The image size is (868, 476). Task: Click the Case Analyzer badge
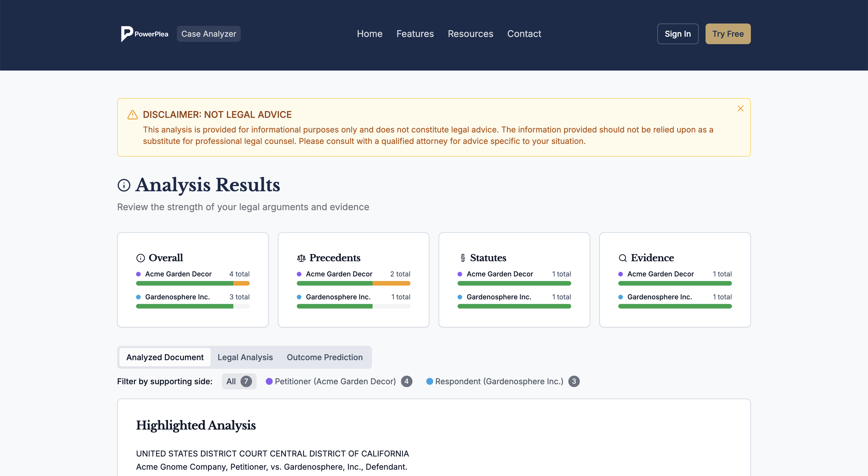click(x=209, y=34)
